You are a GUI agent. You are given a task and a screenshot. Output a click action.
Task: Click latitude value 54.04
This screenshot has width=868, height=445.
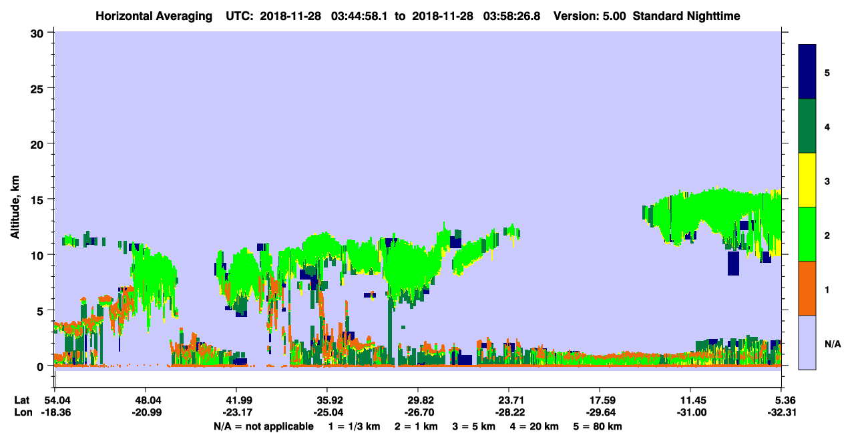54,400
